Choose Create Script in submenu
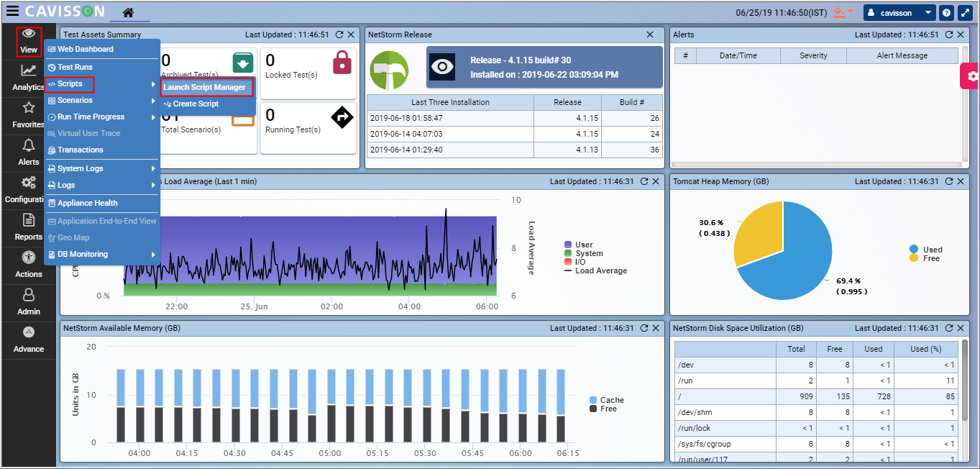The image size is (980, 469). (206, 104)
